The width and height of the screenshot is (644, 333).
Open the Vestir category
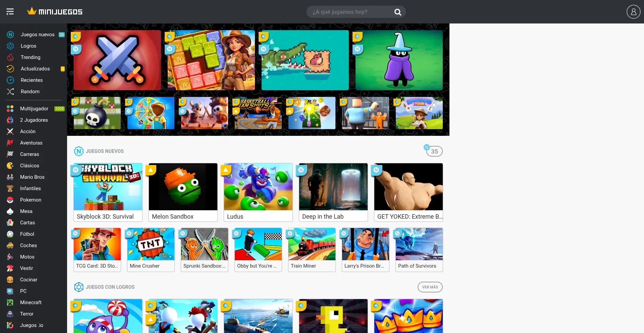pos(34,268)
